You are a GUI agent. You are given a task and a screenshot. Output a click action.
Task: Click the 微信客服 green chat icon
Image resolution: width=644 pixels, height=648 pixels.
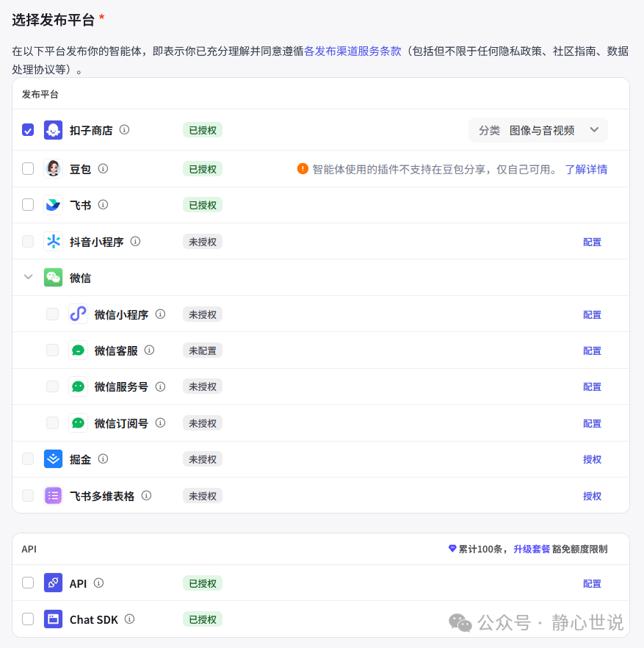pos(78,350)
